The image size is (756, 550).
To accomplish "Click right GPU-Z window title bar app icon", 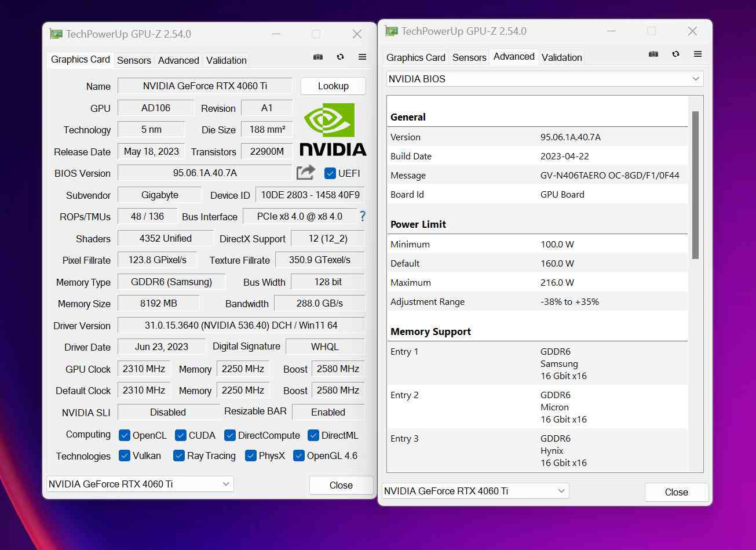I will coord(392,31).
